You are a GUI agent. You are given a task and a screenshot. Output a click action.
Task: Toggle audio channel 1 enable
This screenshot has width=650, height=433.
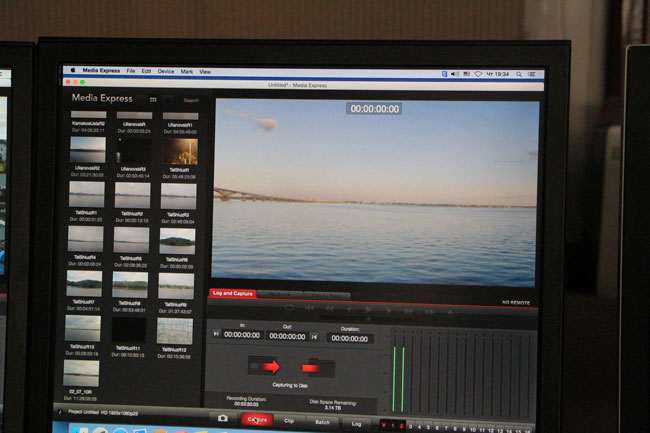[393, 426]
